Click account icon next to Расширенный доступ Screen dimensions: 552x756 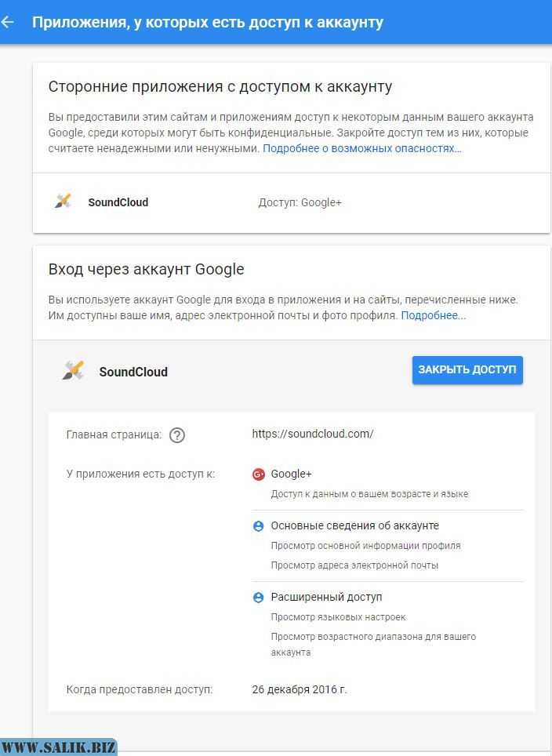[x=259, y=598]
